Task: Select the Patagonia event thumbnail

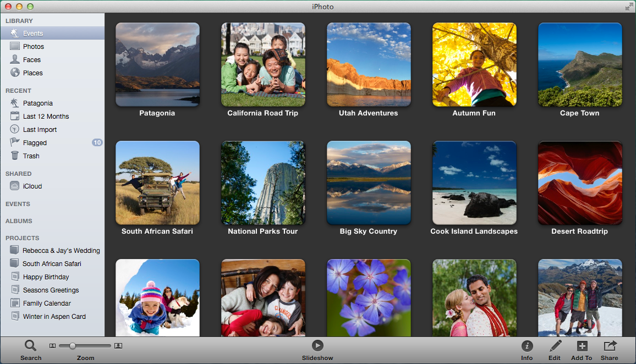Action: coord(157,64)
